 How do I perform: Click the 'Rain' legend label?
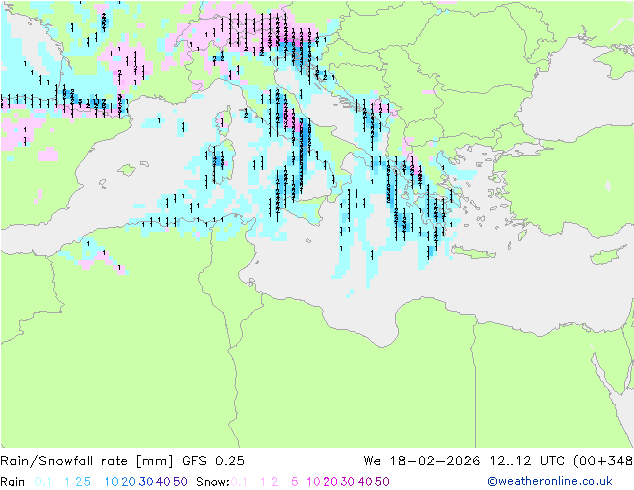pyautogui.click(x=13, y=482)
